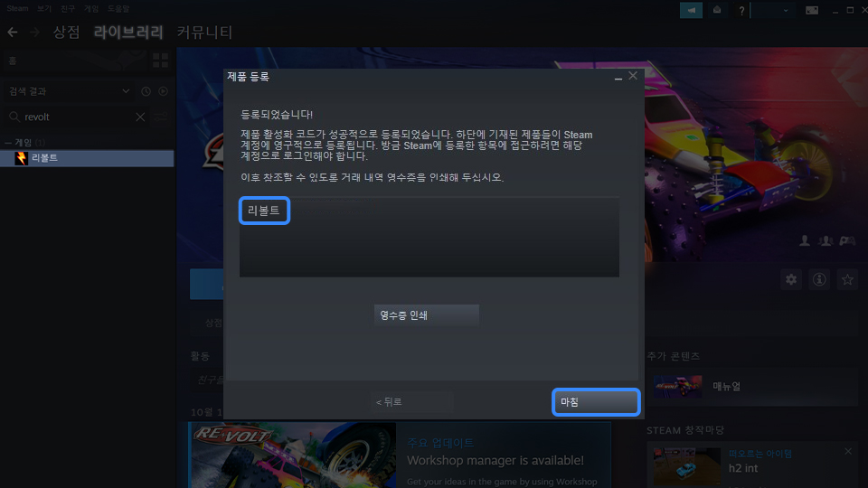
Task: Click the favorite star icon
Action: (x=847, y=279)
